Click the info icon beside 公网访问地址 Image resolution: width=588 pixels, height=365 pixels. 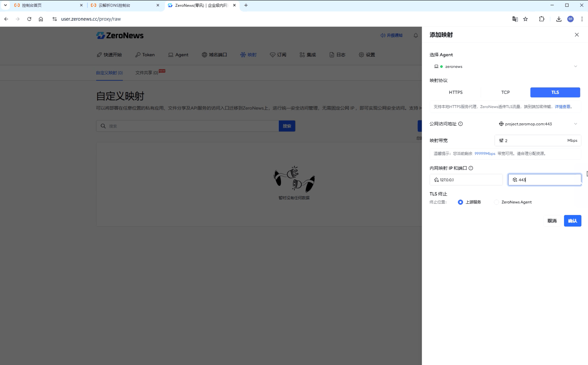click(x=460, y=124)
